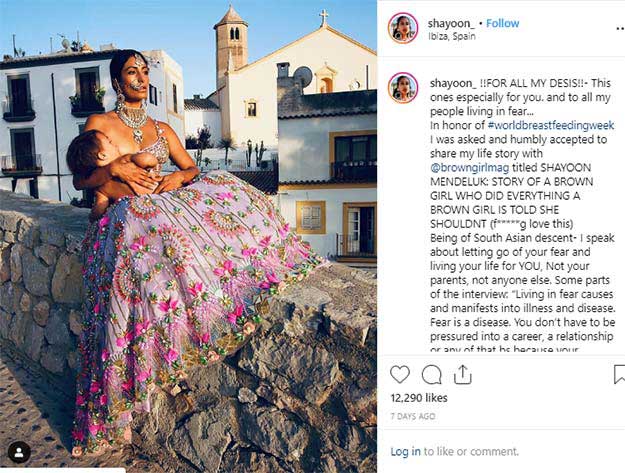The image size is (625, 473).
Task: Click the caption text area
Action: click(x=522, y=214)
